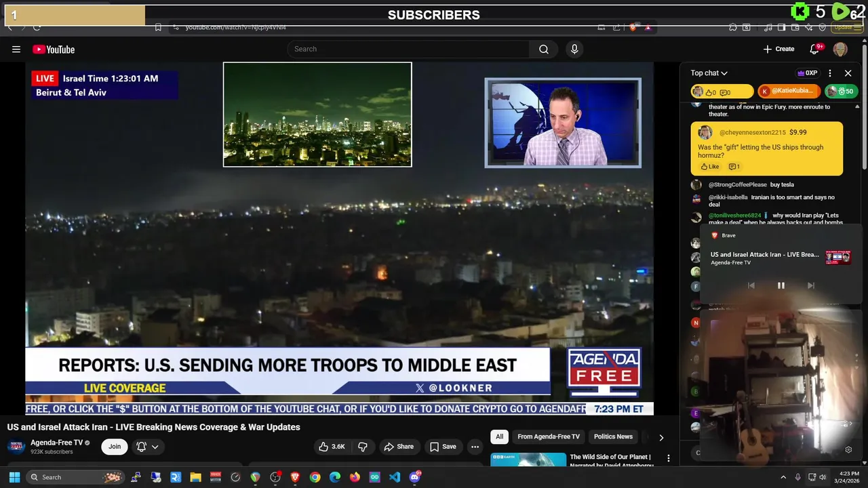Screen dimensions: 868x488
Task: Expand the Top chat mode dropdown
Action: 709,73
